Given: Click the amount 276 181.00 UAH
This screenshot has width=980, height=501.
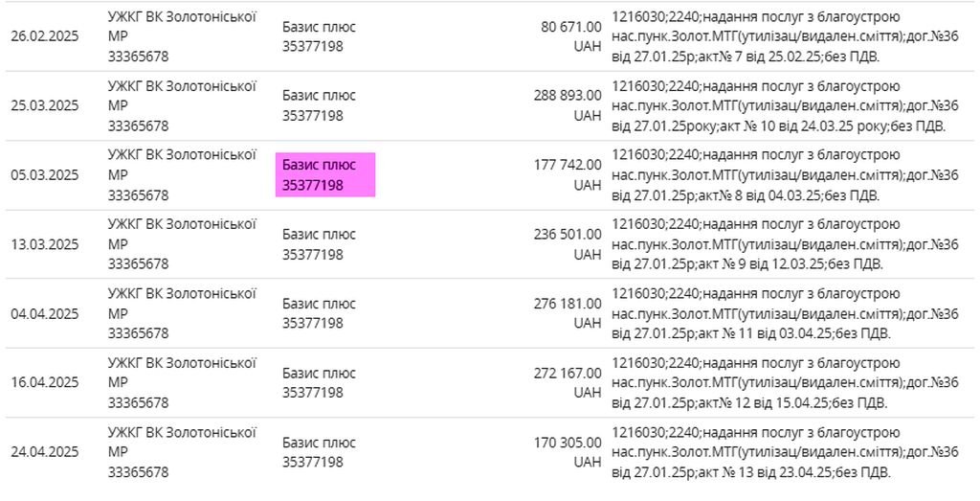Looking at the screenshot, I should point(568,313).
